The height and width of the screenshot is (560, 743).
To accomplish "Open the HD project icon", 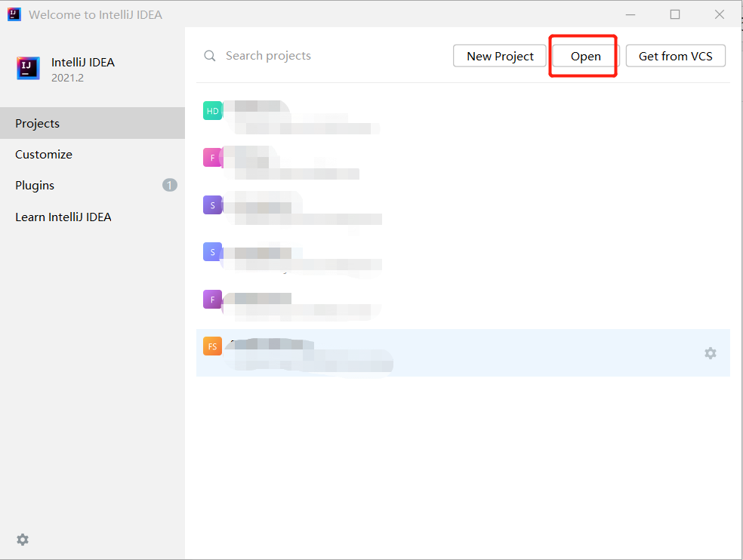I will (212, 111).
